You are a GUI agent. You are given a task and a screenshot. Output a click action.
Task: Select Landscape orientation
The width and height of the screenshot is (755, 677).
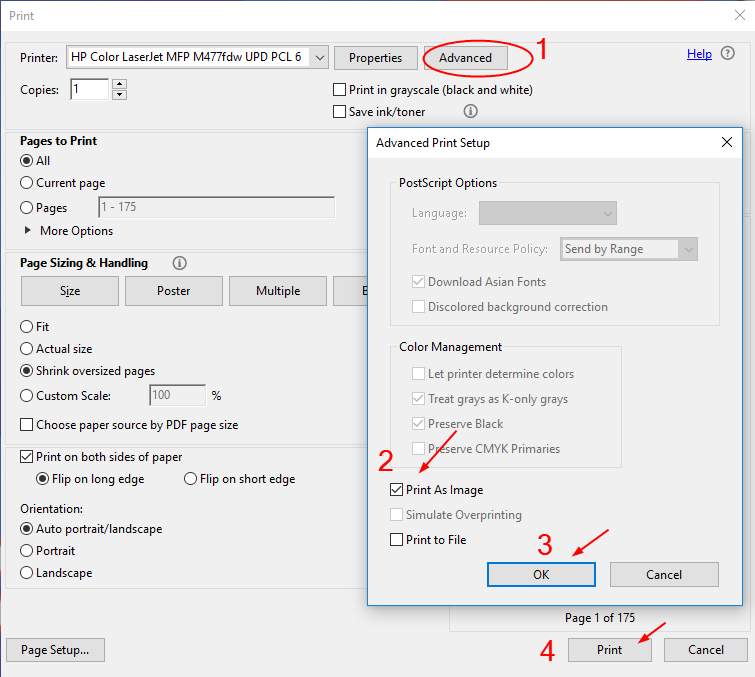[27, 573]
